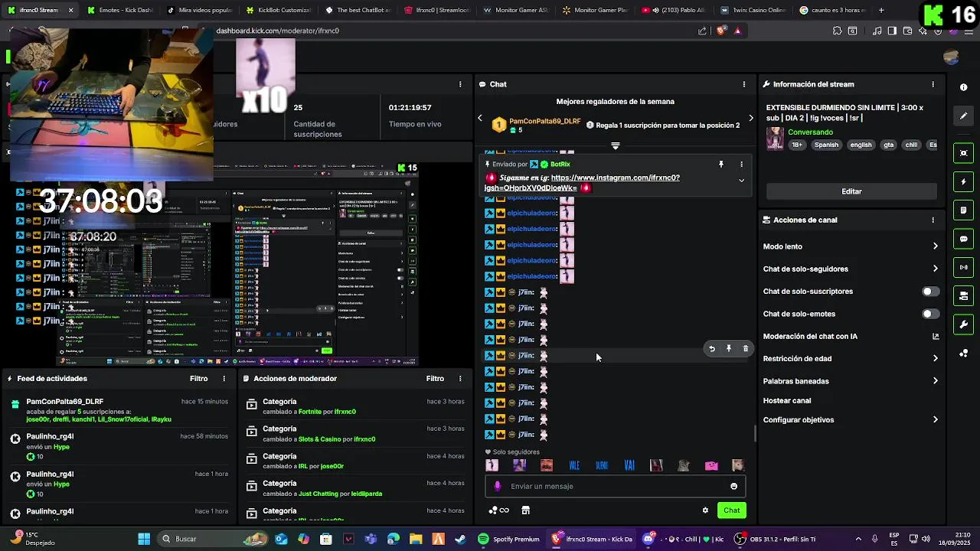This screenshot has height=551, width=980.
Task: Open a new browser tab
Action: pyautogui.click(x=881, y=10)
